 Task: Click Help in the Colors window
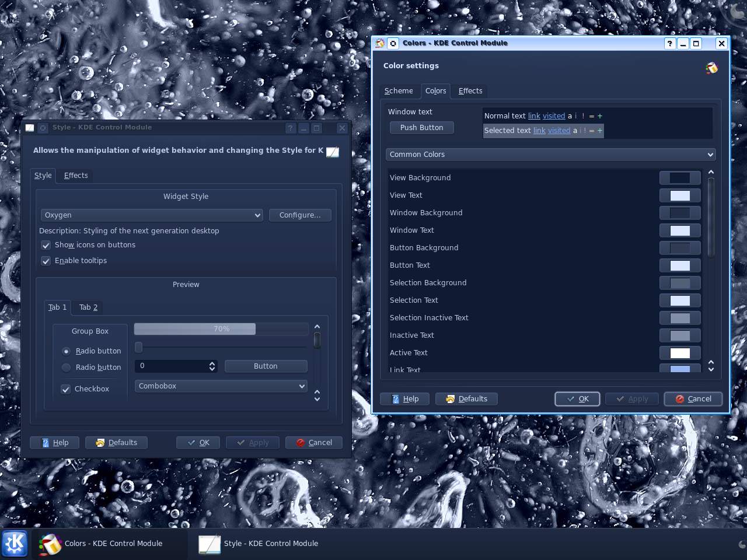coord(405,399)
